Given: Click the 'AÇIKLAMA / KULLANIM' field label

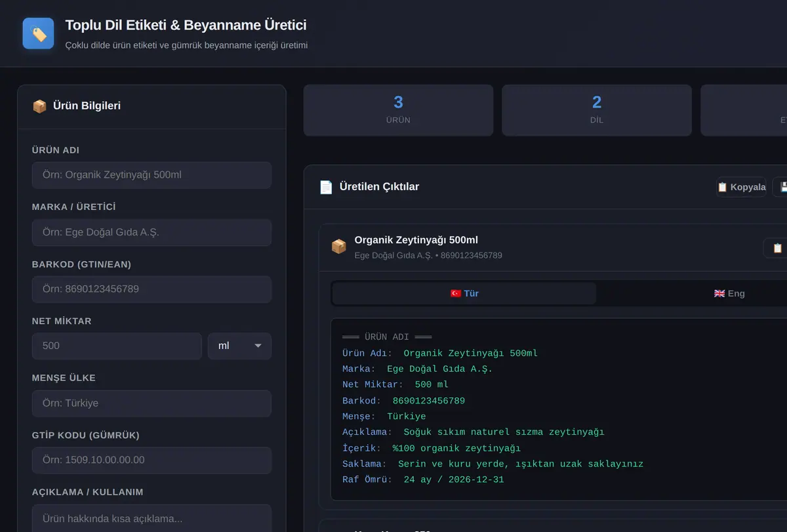Looking at the screenshot, I should (88, 493).
